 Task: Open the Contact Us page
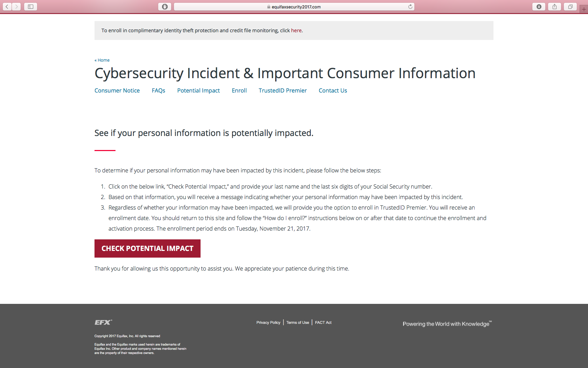click(x=333, y=90)
